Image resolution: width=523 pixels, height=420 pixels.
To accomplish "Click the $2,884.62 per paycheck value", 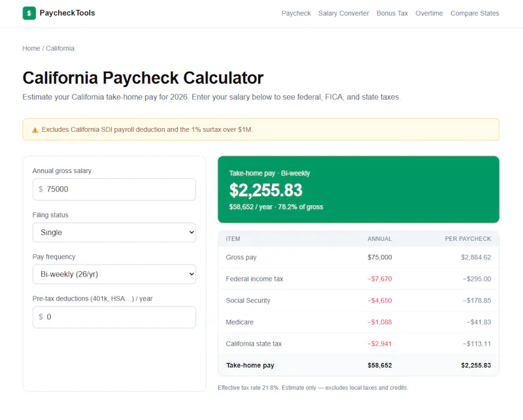I will tap(476, 257).
